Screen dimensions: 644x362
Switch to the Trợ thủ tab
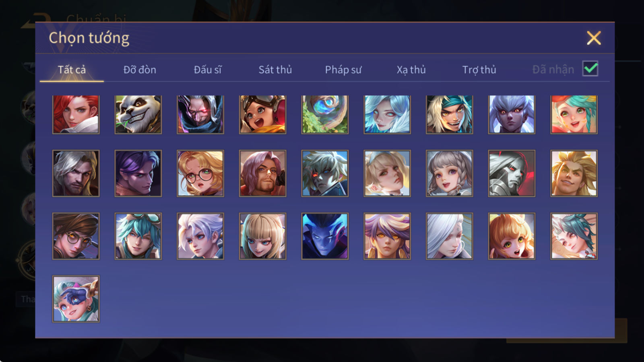[479, 70]
